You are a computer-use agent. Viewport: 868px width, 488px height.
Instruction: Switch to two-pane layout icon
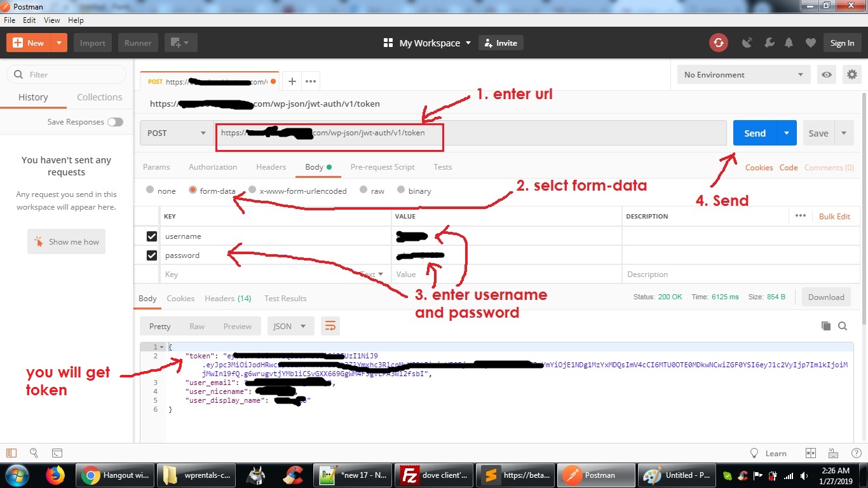(x=810, y=453)
